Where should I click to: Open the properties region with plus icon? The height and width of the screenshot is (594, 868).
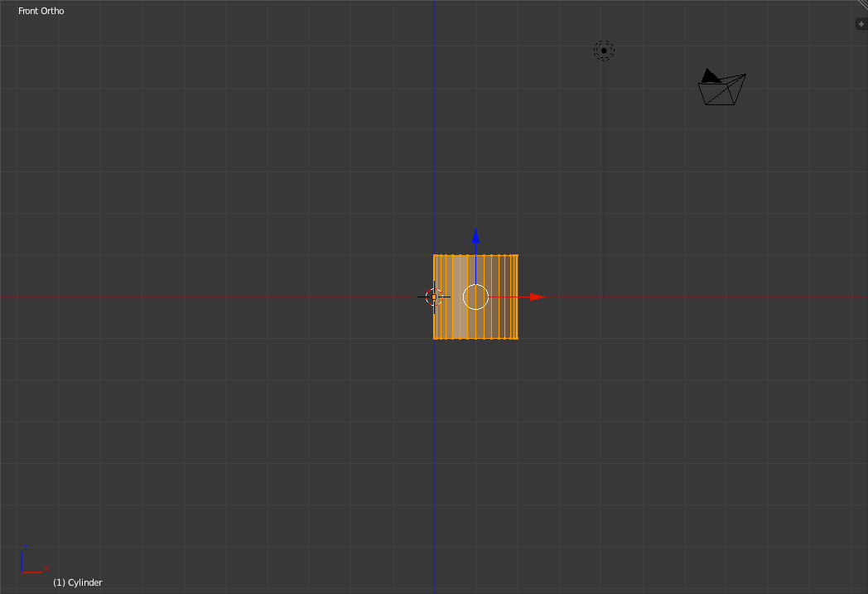861,24
